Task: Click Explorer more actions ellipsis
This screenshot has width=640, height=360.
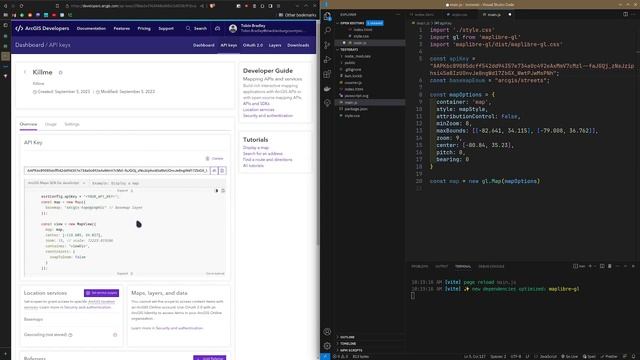Action: pos(398,14)
